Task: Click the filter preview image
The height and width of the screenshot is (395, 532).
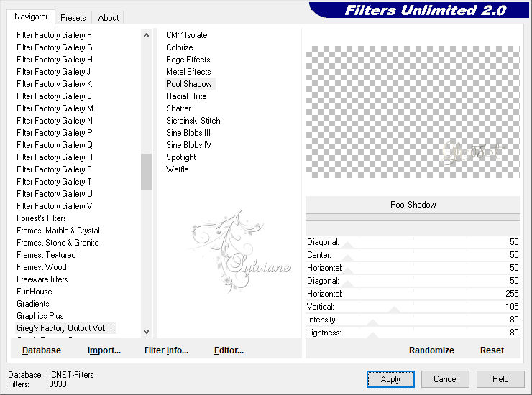Action: coord(413,112)
